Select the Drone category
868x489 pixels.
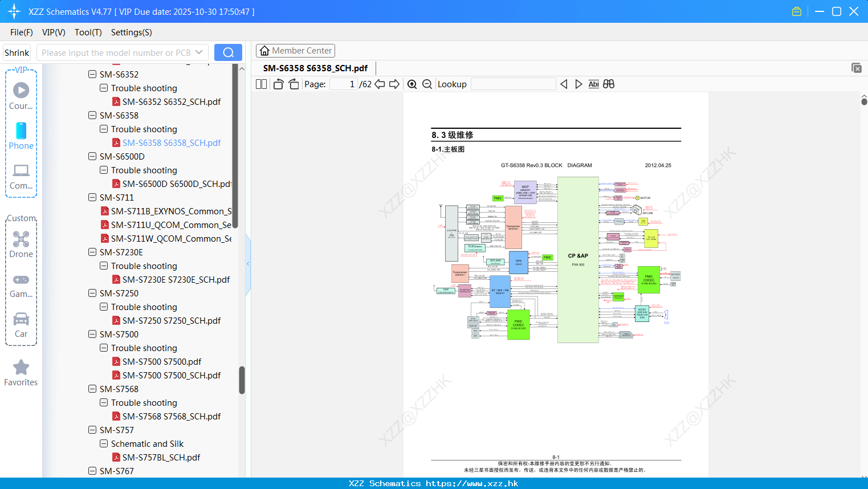tap(21, 244)
